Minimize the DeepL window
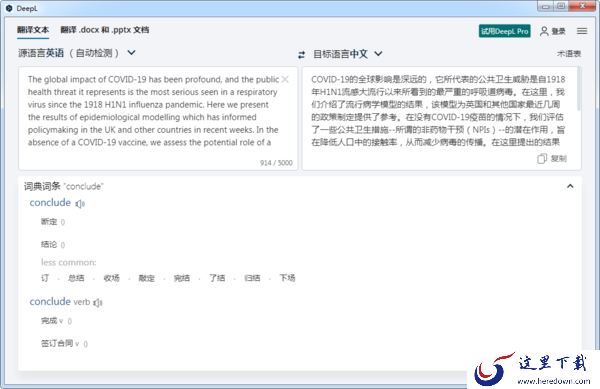This screenshot has width=600, height=389. (x=545, y=6)
